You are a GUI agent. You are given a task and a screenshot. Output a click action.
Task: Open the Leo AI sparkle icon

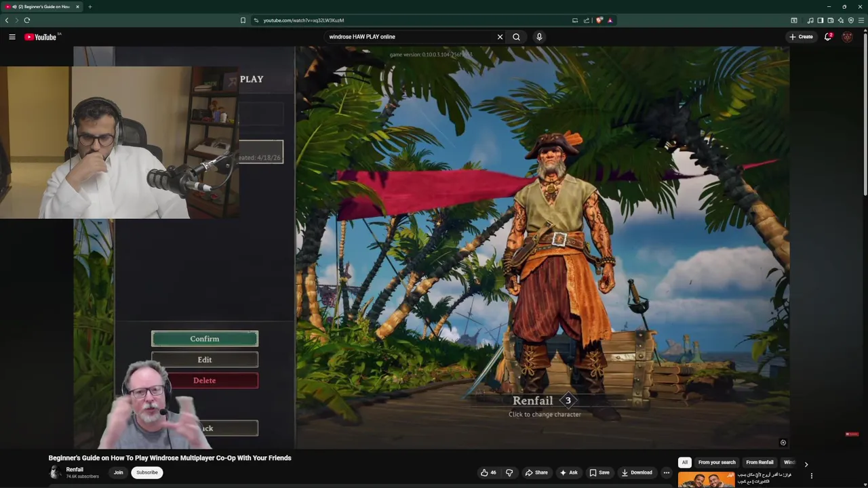point(841,20)
